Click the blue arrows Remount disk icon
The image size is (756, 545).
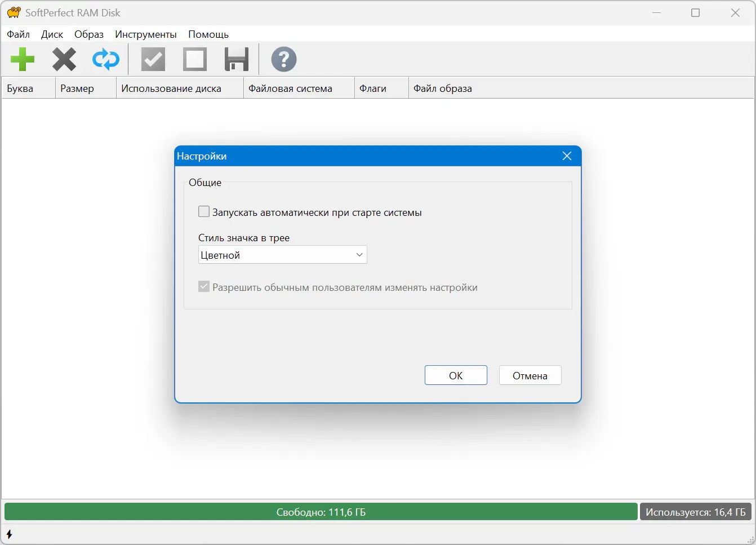pos(106,59)
